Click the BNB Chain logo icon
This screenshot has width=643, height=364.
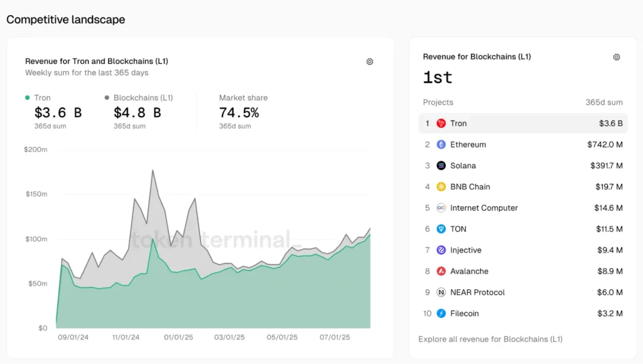point(441,187)
